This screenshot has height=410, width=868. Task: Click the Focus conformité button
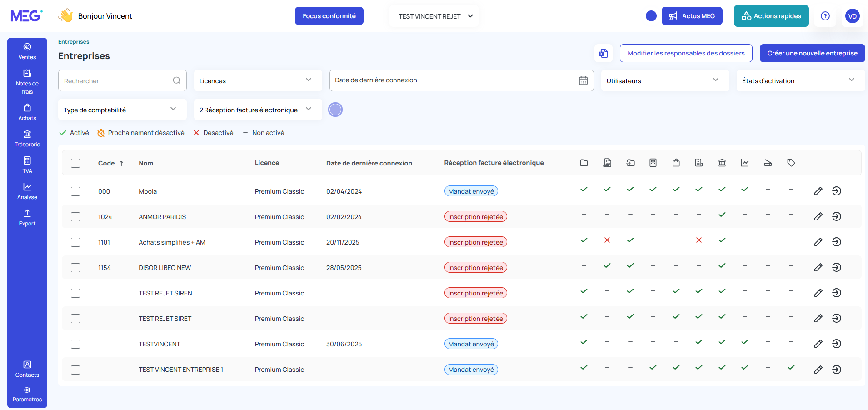pos(329,16)
